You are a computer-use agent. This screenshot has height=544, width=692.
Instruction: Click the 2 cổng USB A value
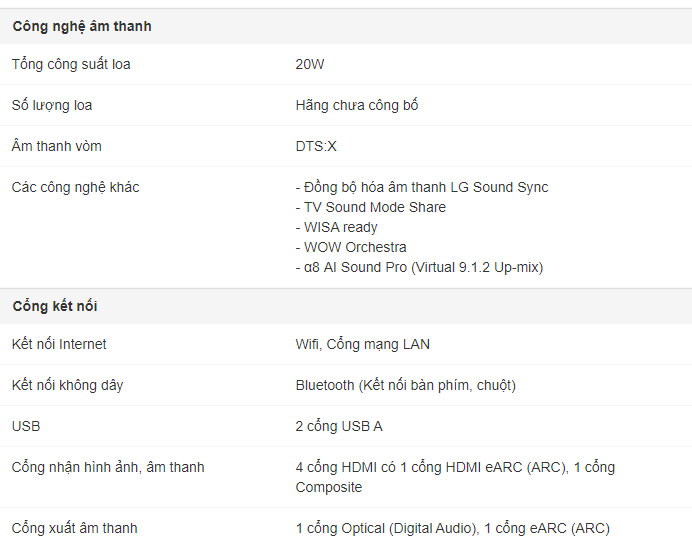coord(339,426)
